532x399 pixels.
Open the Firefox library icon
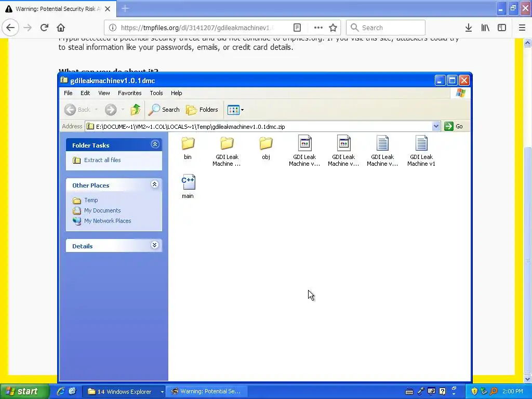(485, 28)
